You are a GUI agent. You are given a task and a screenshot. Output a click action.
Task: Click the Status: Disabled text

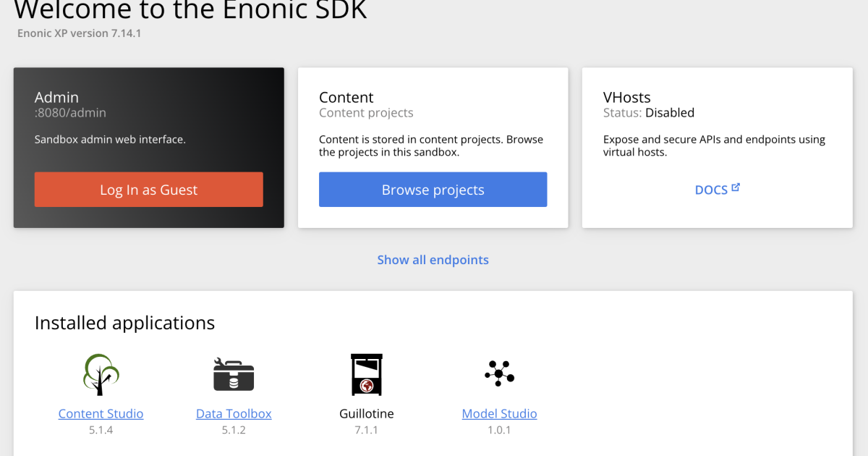tap(649, 112)
